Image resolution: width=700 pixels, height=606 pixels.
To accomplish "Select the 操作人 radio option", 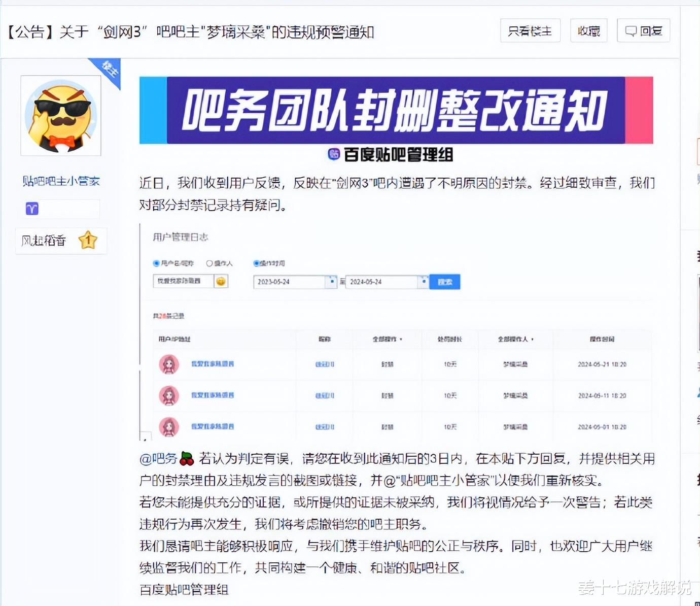I will point(209,263).
